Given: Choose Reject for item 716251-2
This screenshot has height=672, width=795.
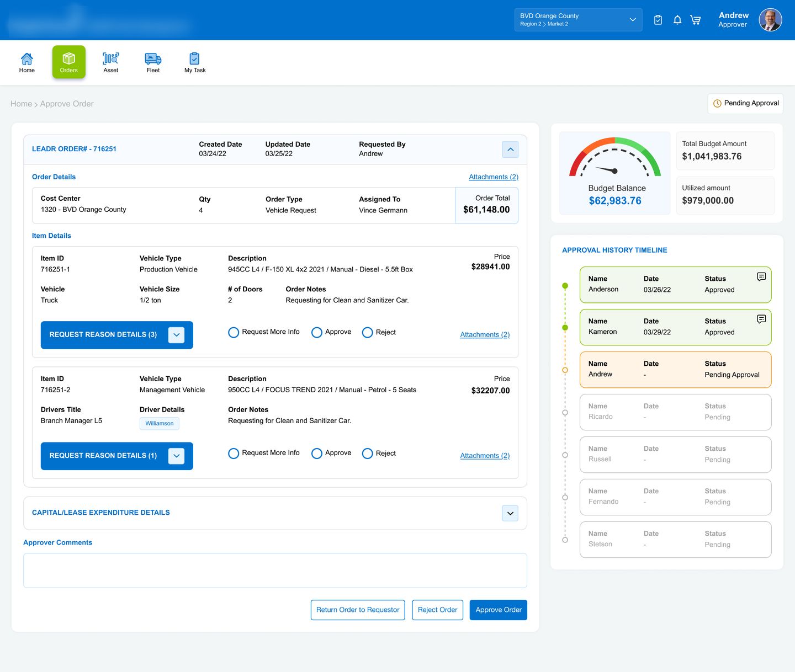Looking at the screenshot, I should click(x=367, y=454).
